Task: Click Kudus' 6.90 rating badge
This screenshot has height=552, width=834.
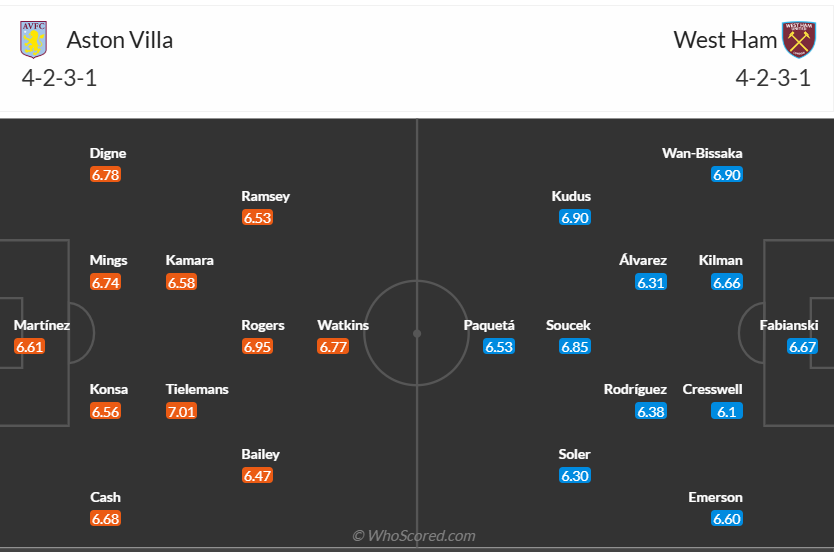Action: pos(575,218)
